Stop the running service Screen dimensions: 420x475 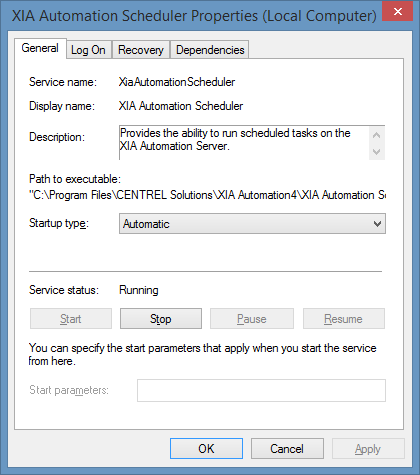click(x=161, y=319)
